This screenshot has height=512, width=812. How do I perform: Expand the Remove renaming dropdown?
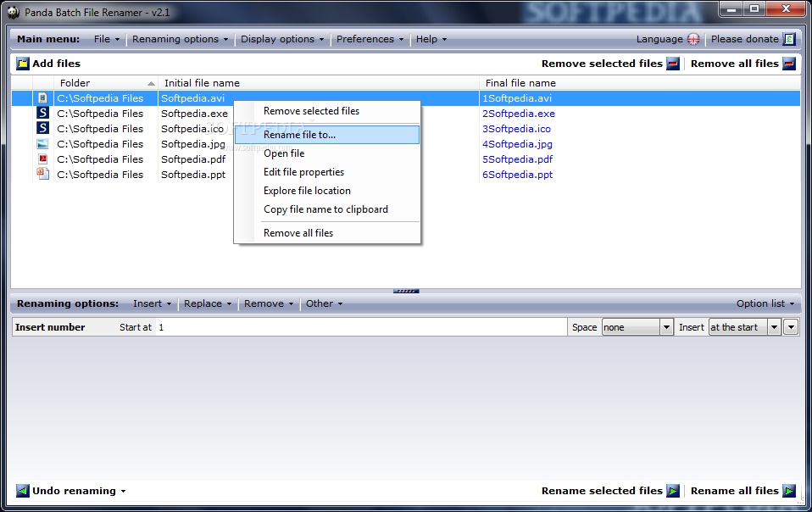click(269, 303)
